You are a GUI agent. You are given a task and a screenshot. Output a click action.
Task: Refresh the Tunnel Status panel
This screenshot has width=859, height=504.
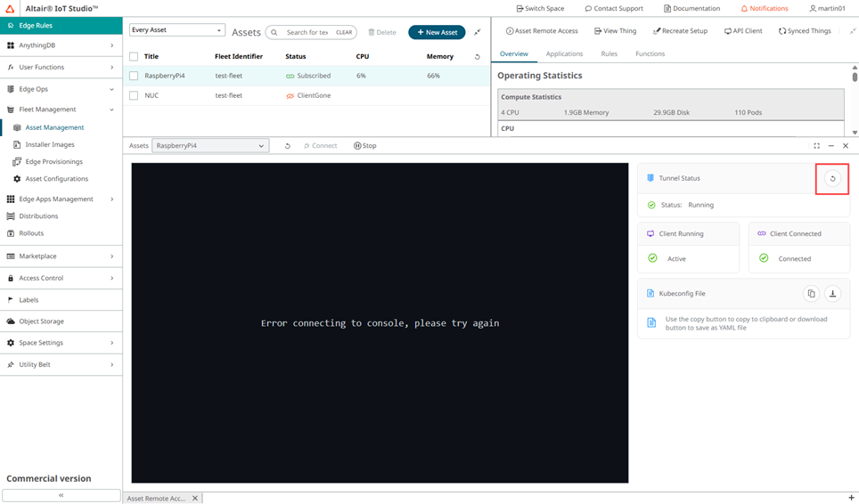point(832,179)
